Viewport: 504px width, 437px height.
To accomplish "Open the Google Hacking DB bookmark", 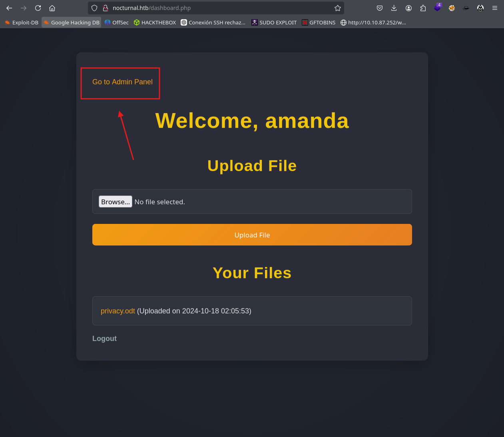I will (x=72, y=22).
